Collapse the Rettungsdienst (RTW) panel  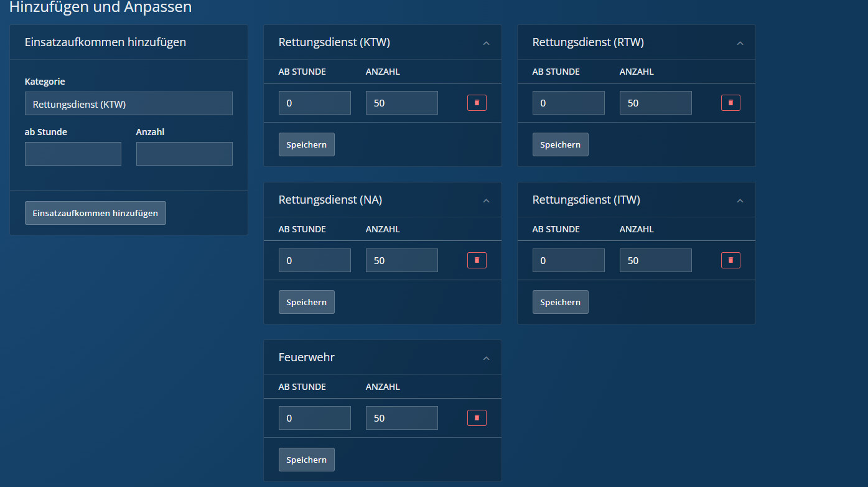click(740, 43)
